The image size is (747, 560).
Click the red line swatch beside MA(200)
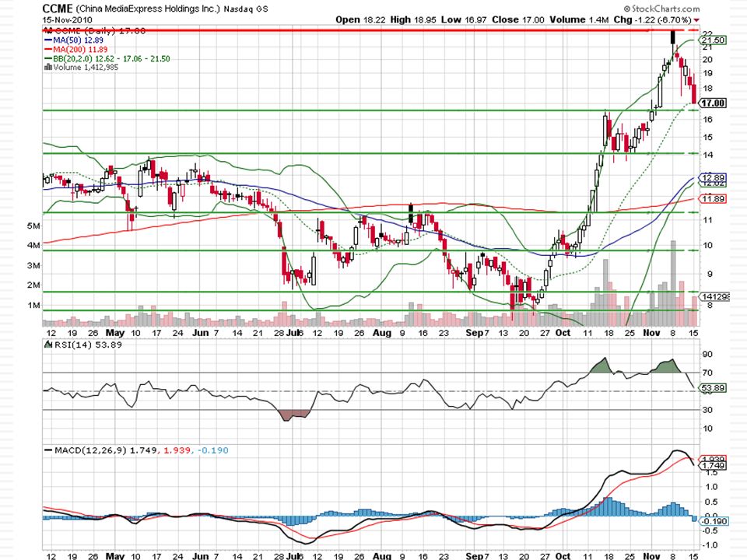(x=47, y=50)
